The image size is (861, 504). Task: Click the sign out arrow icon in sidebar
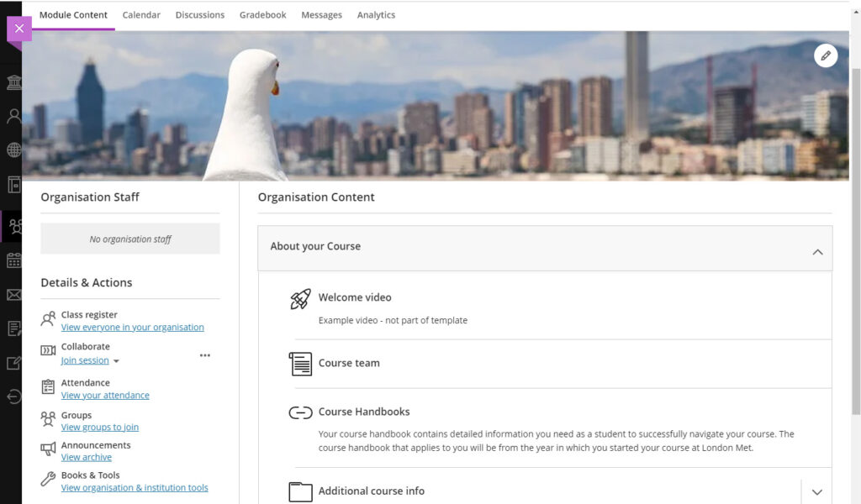click(14, 396)
